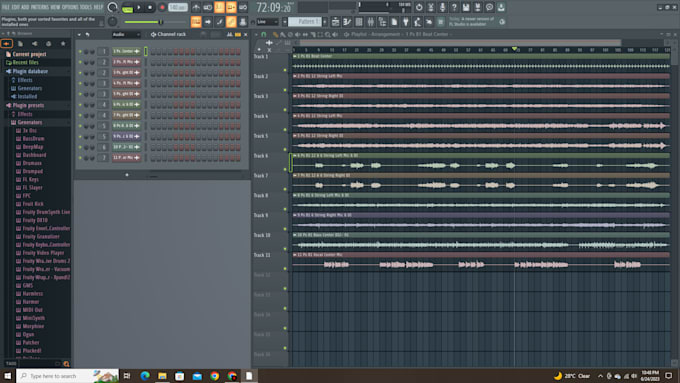Image resolution: width=680 pixels, height=383 pixels.
Task: Open the Channel rack view icon
Action: (x=359, y=22)
